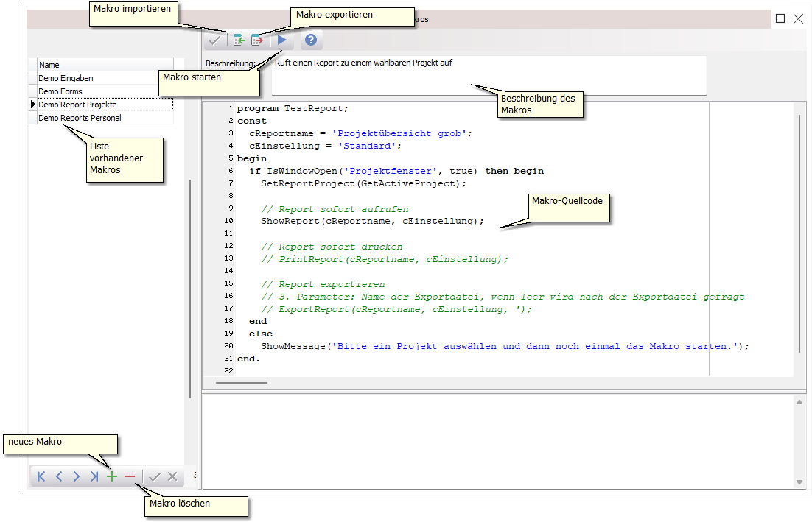The image size is (812, 522).
Task: Jump to the last macro record
Action: pyautogui.click(x=94, y=477)
